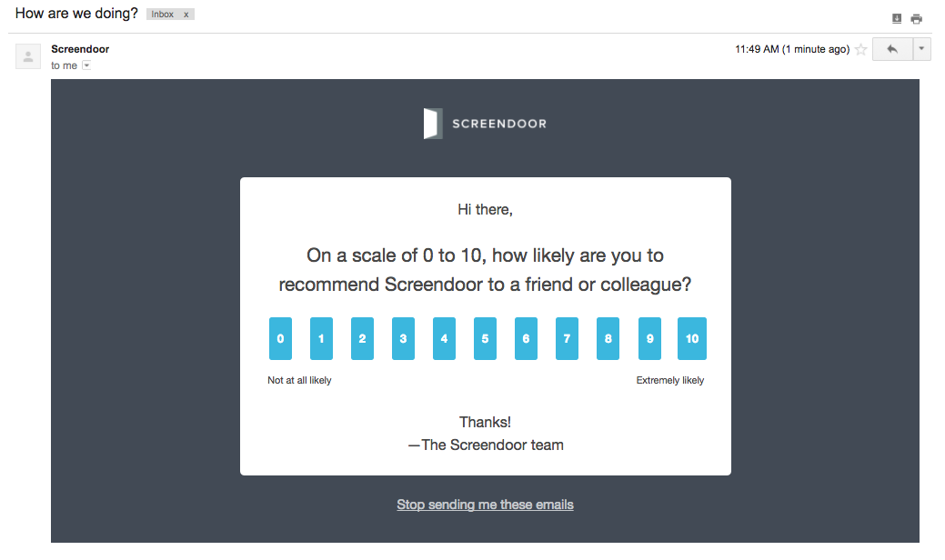
Task: Click the 9 rating button
Action: point(648,339)
